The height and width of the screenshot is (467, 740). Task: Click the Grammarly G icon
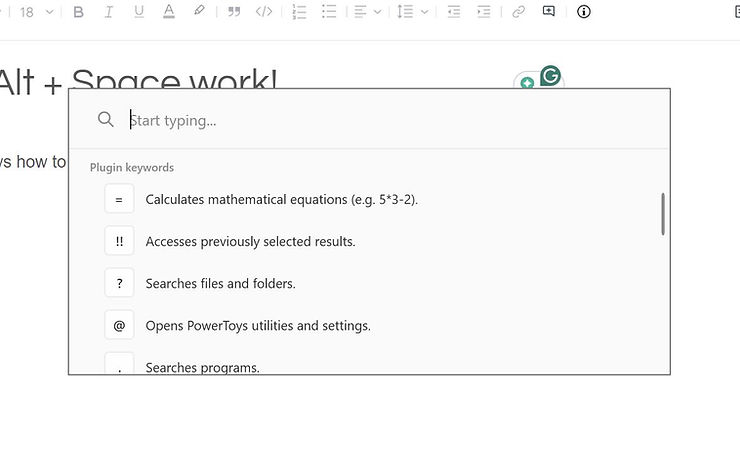550,76
